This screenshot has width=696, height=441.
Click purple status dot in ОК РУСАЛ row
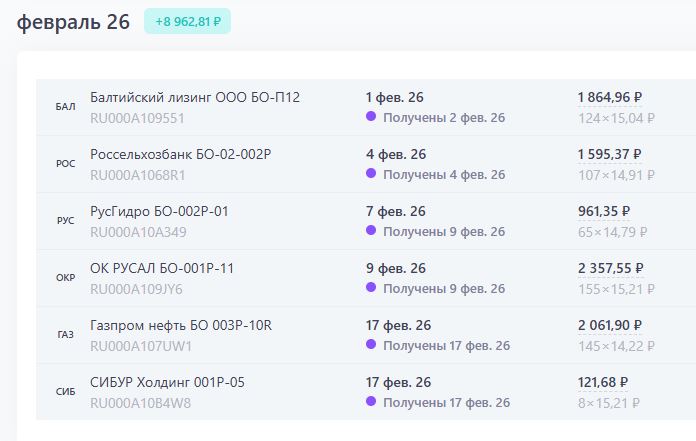pyautogui.click(x=371, y=287)
